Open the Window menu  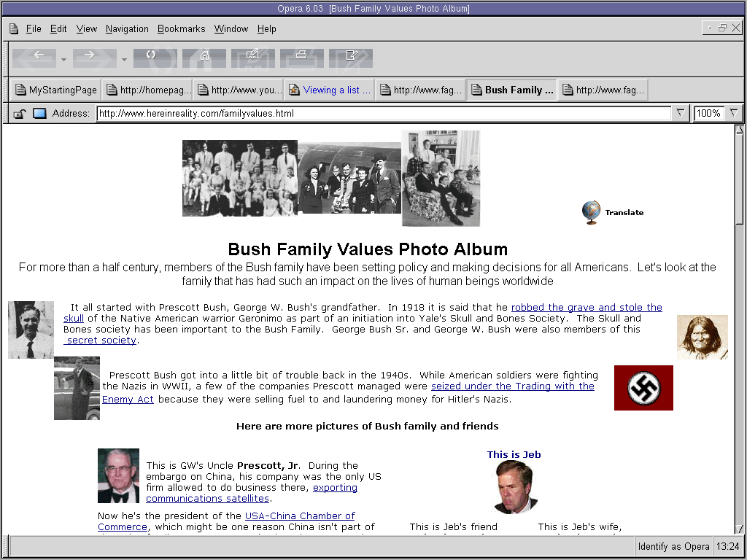tap(231, 29)
